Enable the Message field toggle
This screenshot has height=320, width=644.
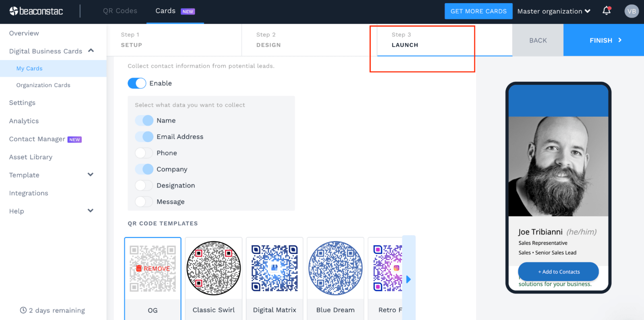(144, 202)
